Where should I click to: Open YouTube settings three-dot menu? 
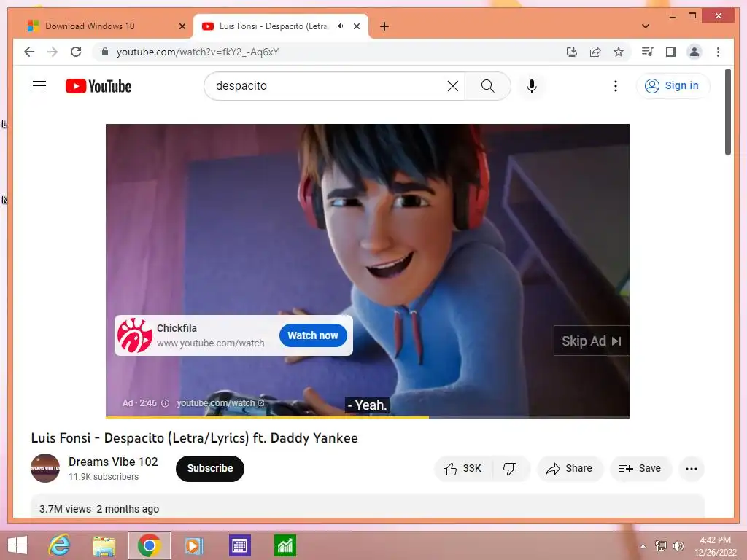(616, 86)
